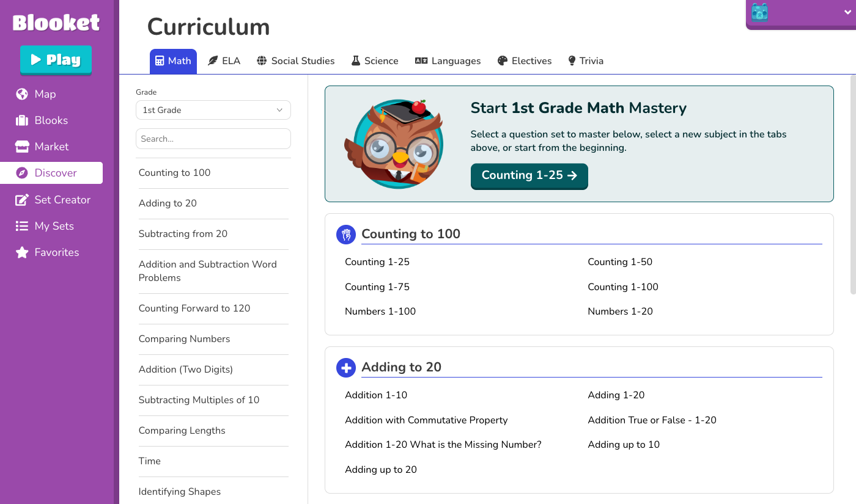Open the Grade selector showing 1st Grade
Image resolution: width=856 pixels, height=504 pixels.
click(213, 110)
